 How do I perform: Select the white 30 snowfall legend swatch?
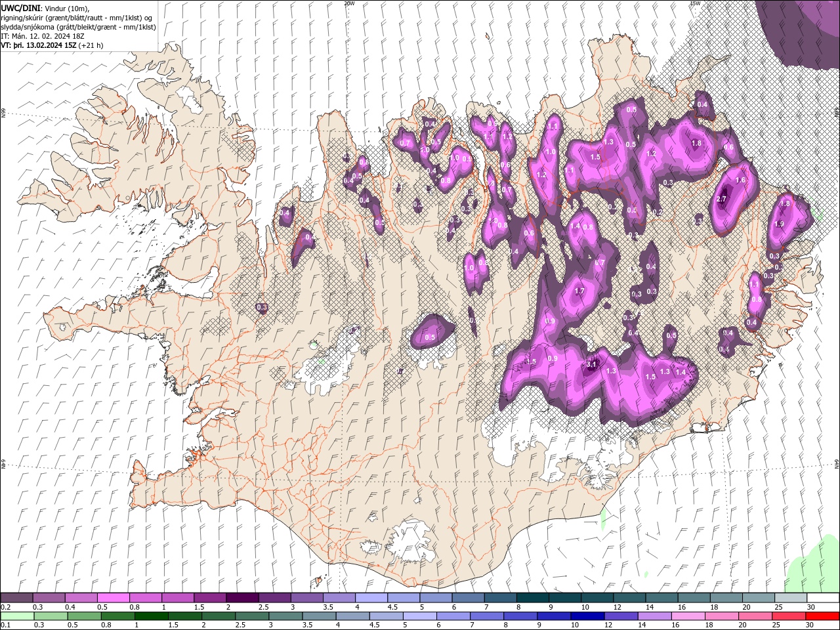(x=823, y=598)
